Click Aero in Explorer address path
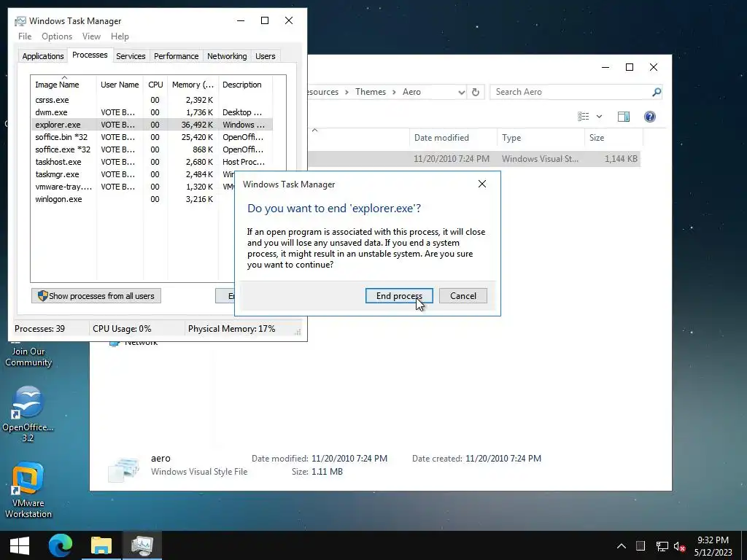This screenshot has height=560, width=747. point(411,92)
